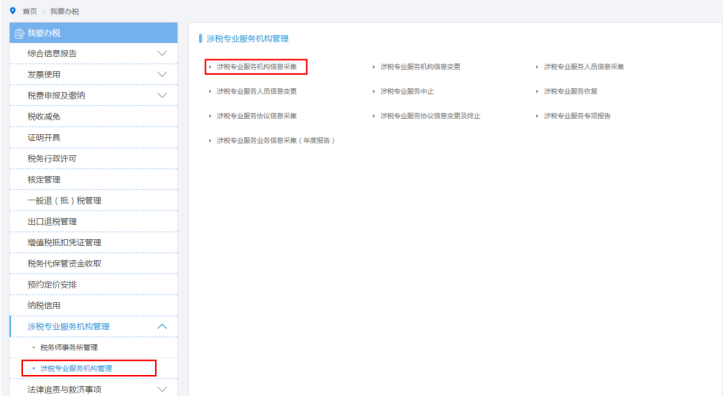Expand the 综合信息报告 chevron
The image size is (724, 396).
[x=162, y=54]
